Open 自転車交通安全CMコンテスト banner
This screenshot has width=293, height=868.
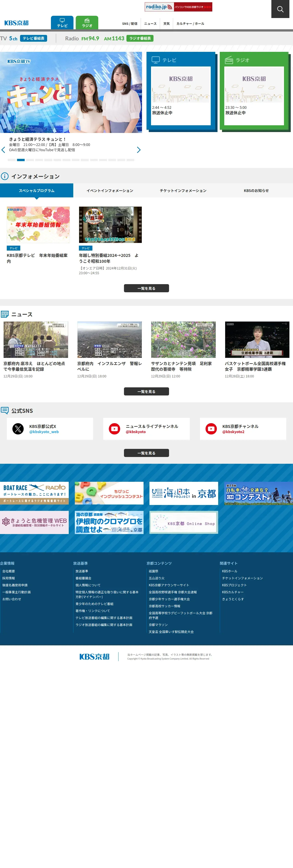(259, 493)
